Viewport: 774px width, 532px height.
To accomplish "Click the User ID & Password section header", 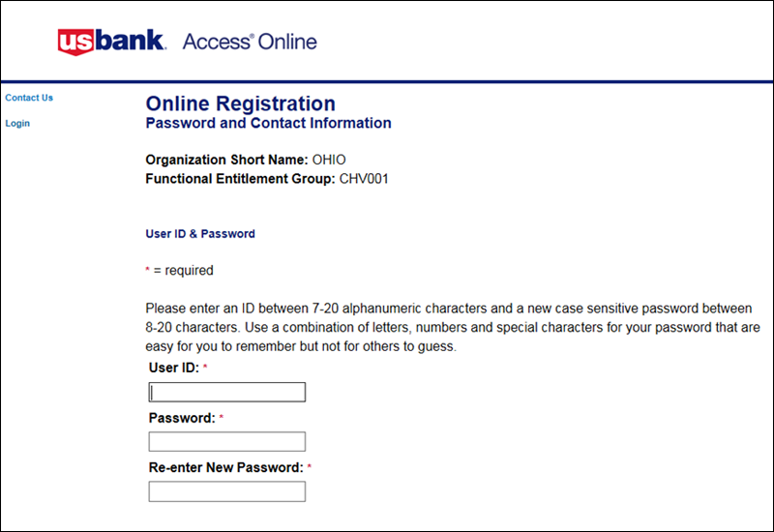I will coord(199,234).
